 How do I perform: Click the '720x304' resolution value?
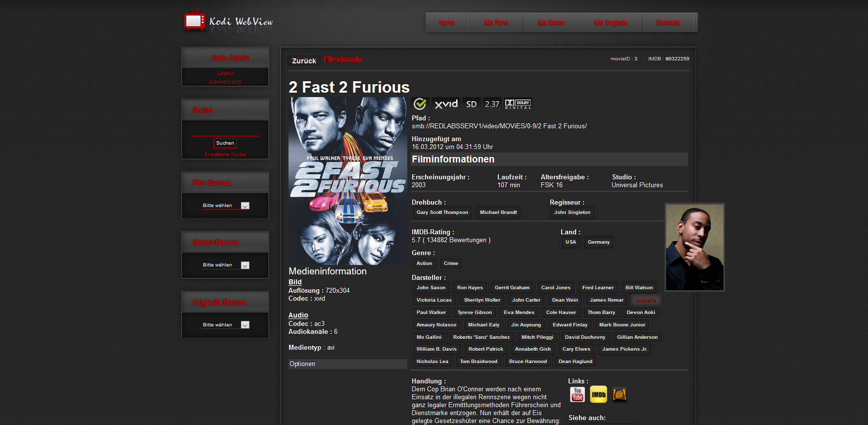338,291
